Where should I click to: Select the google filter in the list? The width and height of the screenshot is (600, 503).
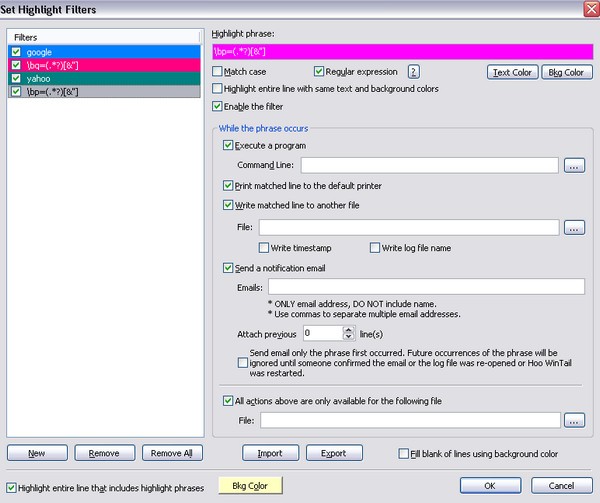(x=40, y=51)
